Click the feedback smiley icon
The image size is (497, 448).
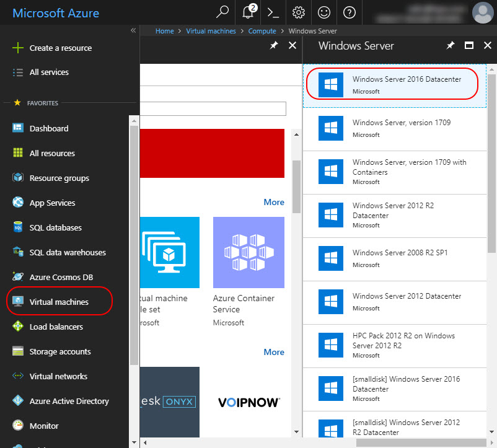(324, 12)
